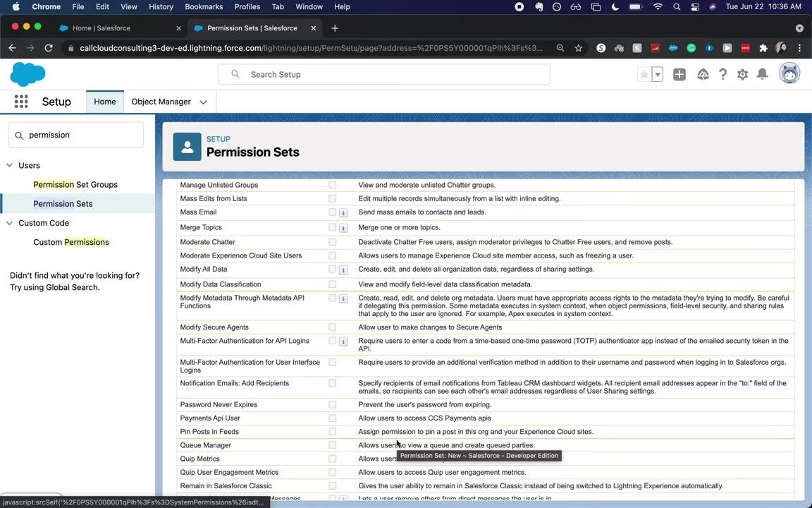Enable the Moderate Chatter checkbox
The width and height of the screenshot is (812, 508).
point(333,242)
